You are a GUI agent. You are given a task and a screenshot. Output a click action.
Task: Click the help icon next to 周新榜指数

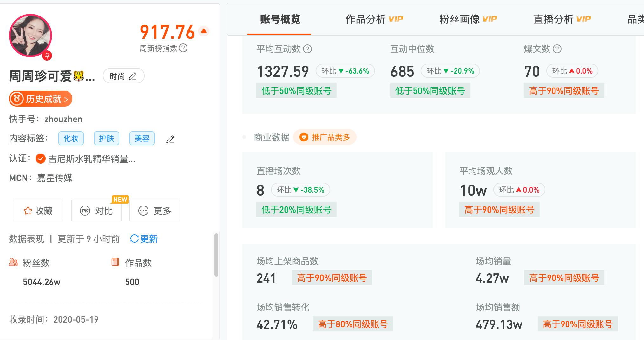pos(183,48)
